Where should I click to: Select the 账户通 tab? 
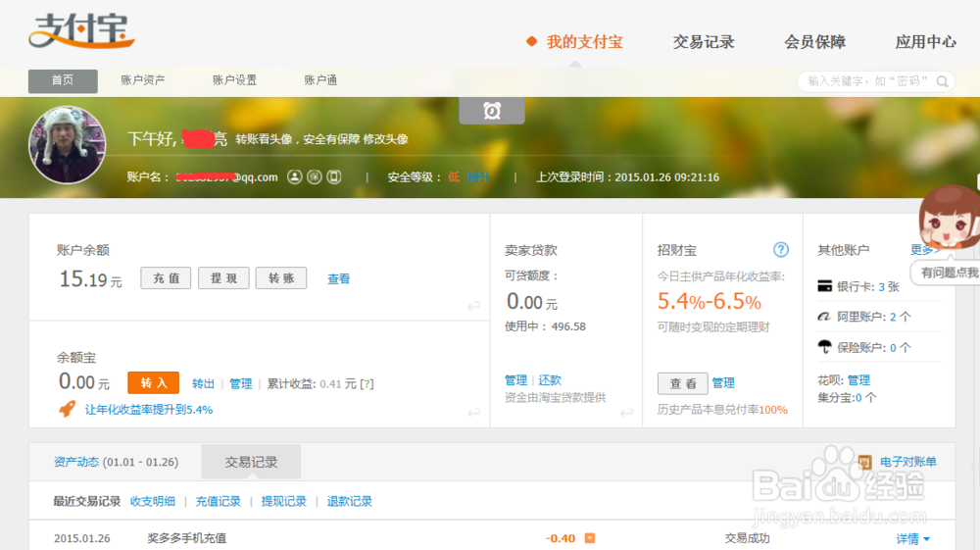tap(320, 80)
